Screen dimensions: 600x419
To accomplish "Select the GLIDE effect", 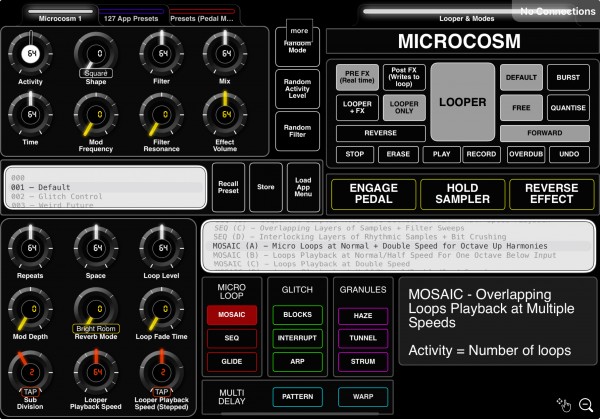I will pyautogui.click(x=232, y=362).
